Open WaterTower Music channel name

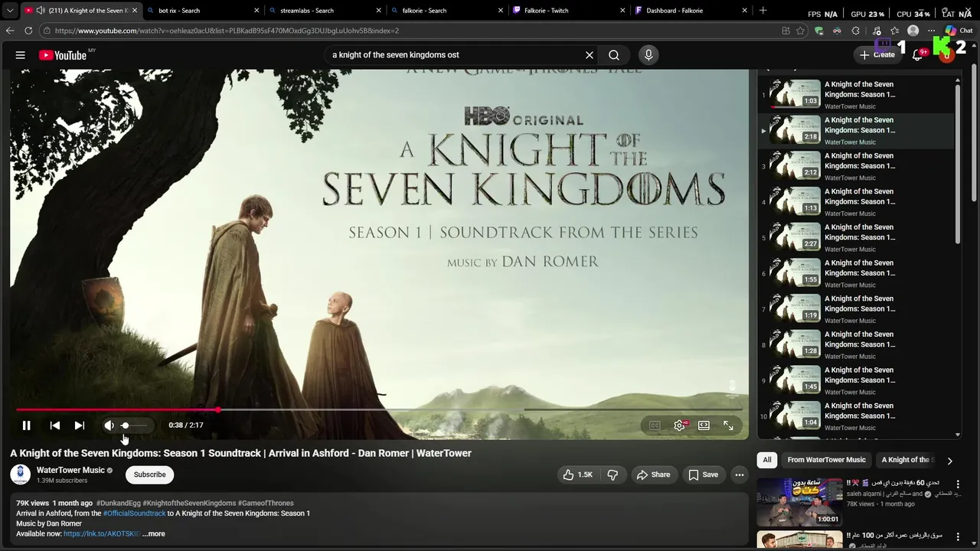click(x=70, y=470)
